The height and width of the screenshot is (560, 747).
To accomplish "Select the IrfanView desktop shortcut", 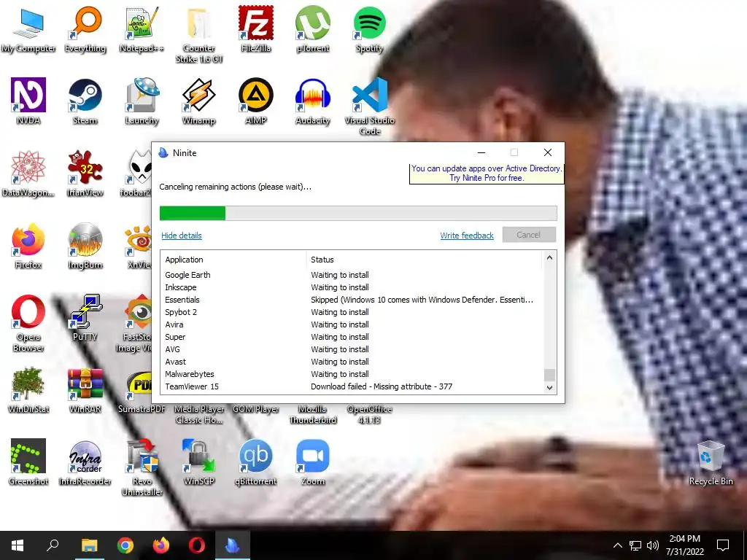I will pyautogui.click(x=85, y=174).
